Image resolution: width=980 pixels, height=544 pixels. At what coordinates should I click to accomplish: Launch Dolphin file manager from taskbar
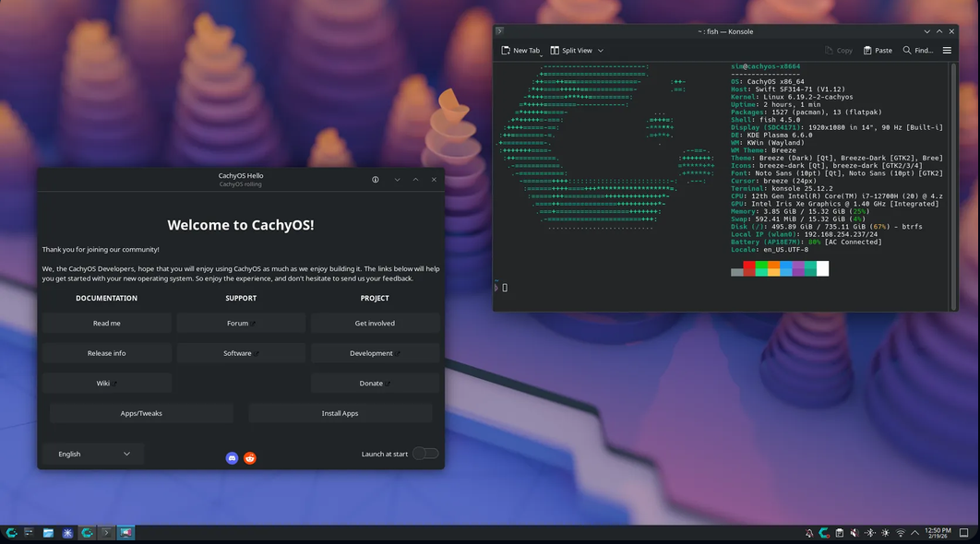(48, 533)
